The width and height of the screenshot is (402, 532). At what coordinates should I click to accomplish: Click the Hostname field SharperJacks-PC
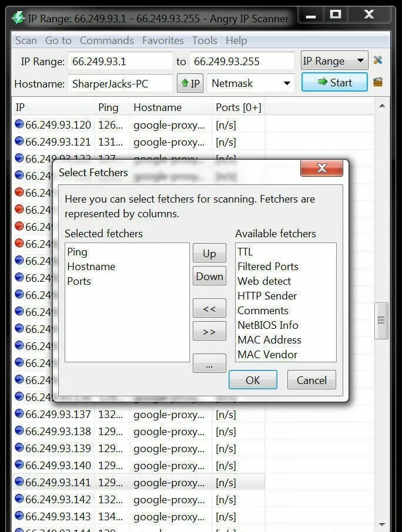tap(120, 83)
